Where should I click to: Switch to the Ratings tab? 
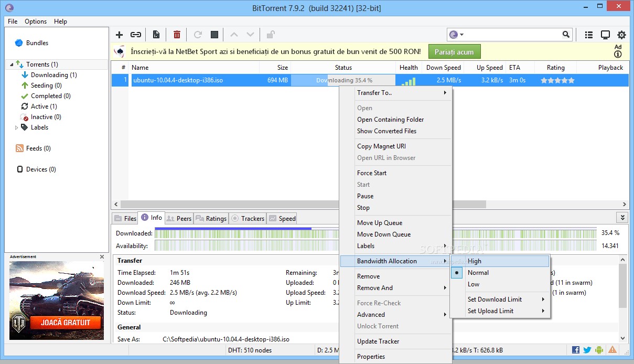coord(211,219)
